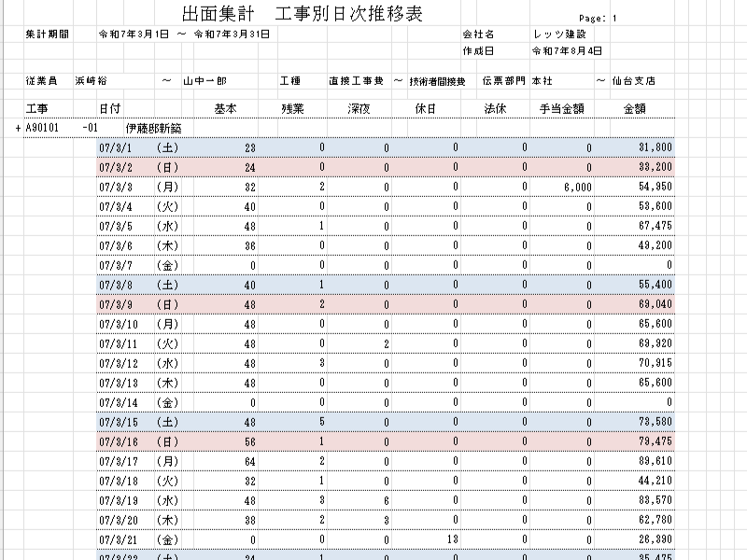Select the project name 伊藤邸新築
The image size is (747, 560).
point(153,129)
